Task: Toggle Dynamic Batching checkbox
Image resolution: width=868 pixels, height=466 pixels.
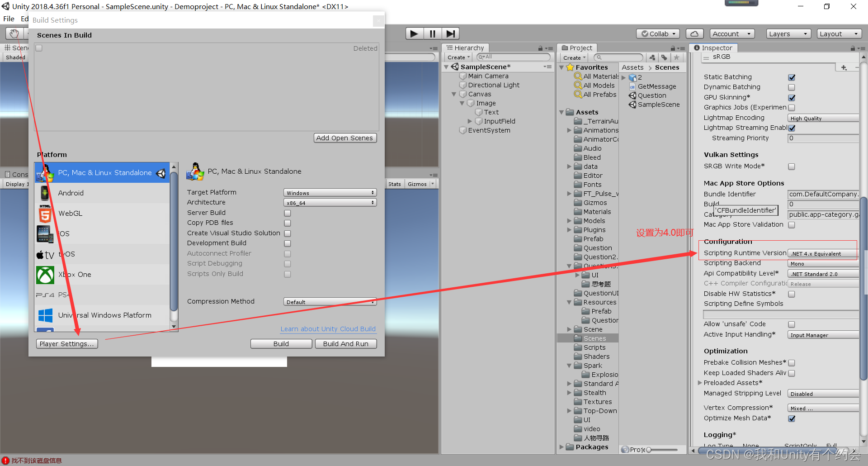Action: (x=792, y=87)
